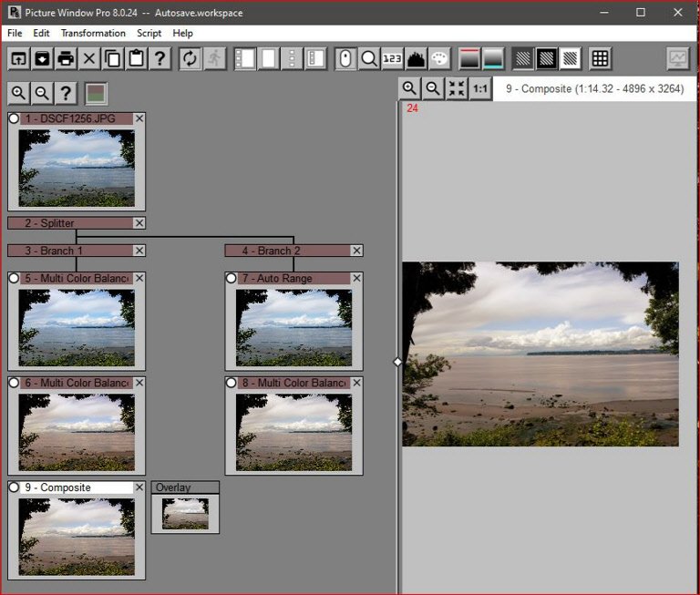Open the histogram tool icon
Screen dimensions: 700x595
(x=416, y=59)
